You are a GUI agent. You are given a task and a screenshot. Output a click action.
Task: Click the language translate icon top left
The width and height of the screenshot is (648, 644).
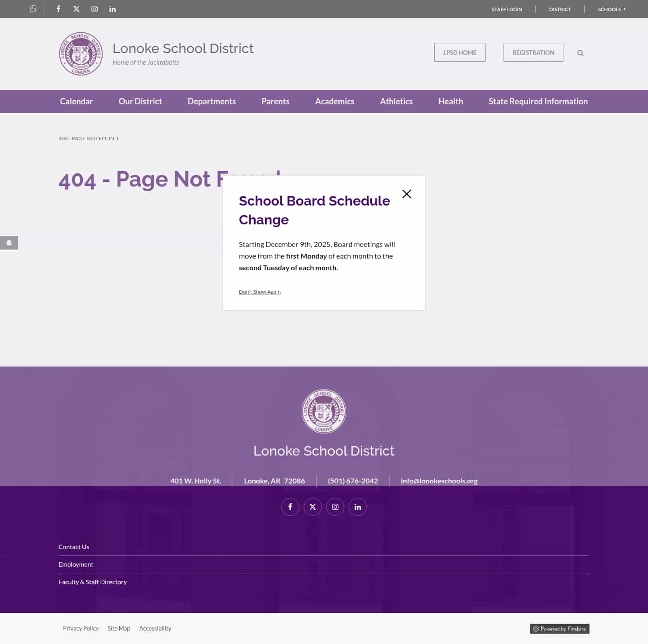tap(33, 9)
